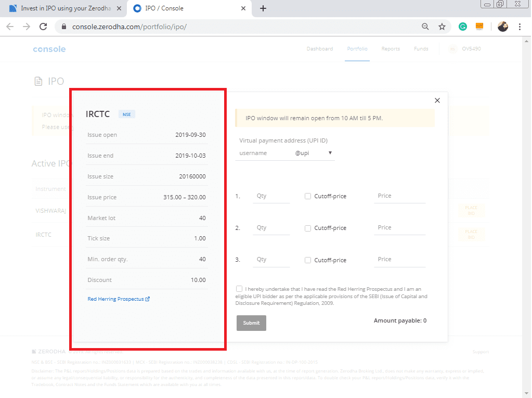Viewport: 532px width, 398px height.
Task: Open Red Herring Prospectus external link icon
Action: click(x=148, y=299)
